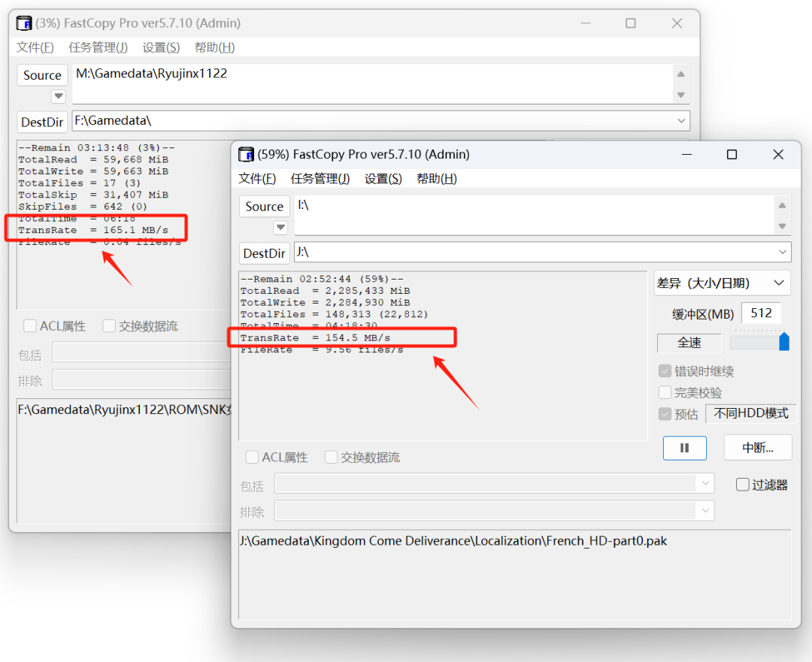Expand DestDir F:\Gamedata\ dropdown in back window

point(681,120)
